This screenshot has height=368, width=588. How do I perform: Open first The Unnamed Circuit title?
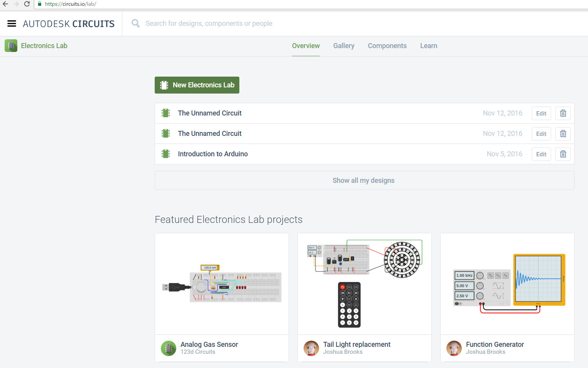[x=210, y=113]
